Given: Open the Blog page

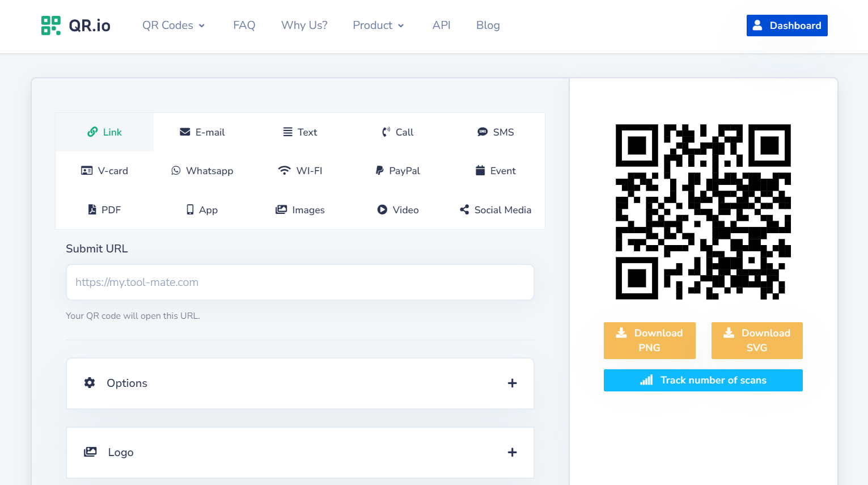Looking at the screenshot, I should tap(488, 25).
